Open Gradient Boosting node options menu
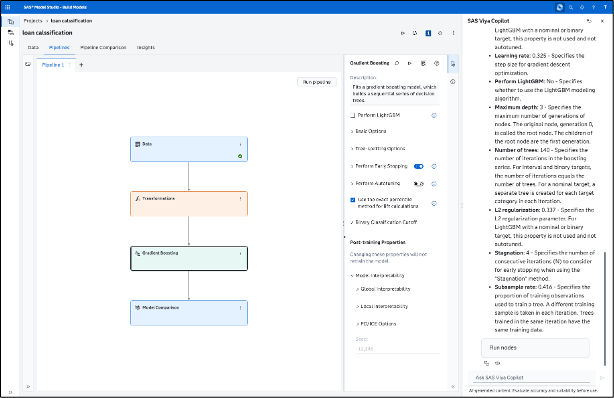This screenshot has width=614, height=398. pos(240,253)
